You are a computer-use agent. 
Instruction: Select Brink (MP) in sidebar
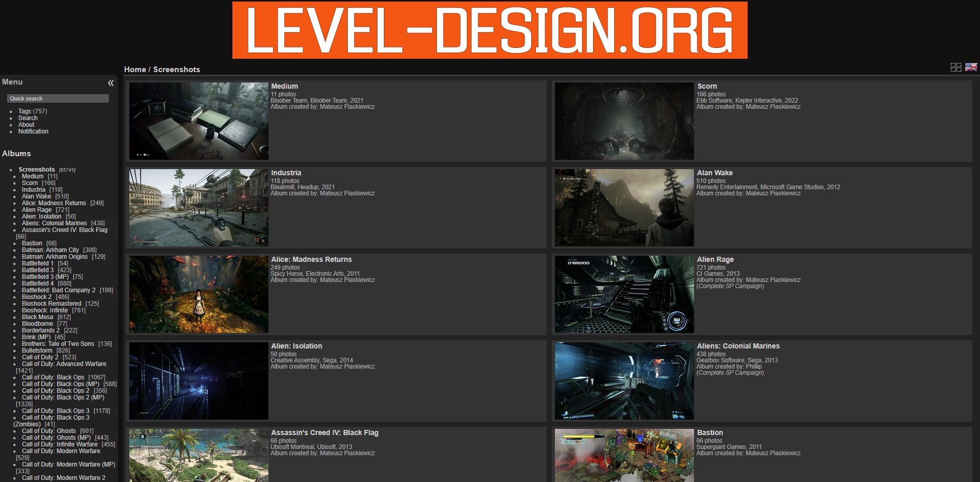tap(36, 337)
